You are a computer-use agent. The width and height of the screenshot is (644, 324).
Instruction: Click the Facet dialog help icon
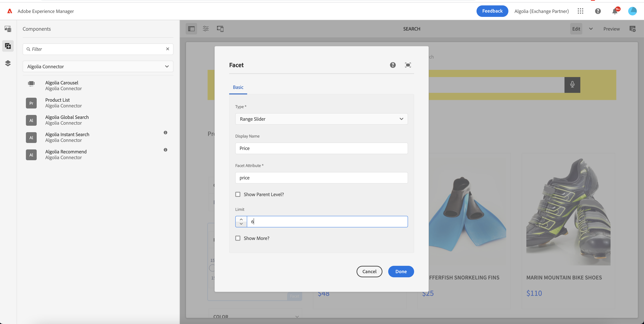tap(393, 65)
